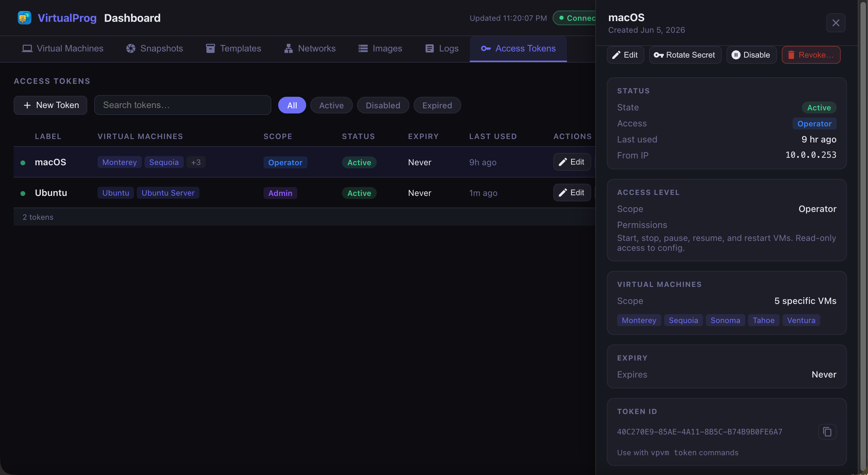The height and width of the screenshot is (475, 868).
Task: Click the Ubuntu VM tag chip
Action: pyautogui.click(x=116, y=193)
